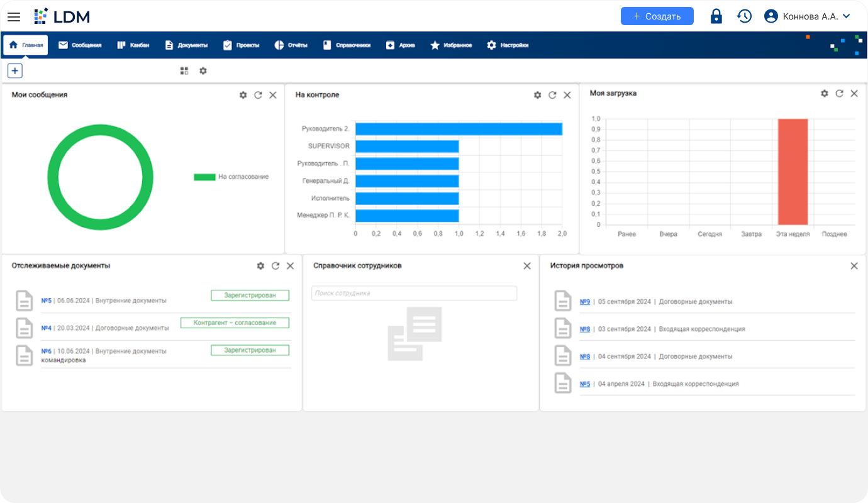
Task: Open settings of Мои сообщения widget
Action: [243, 95]
